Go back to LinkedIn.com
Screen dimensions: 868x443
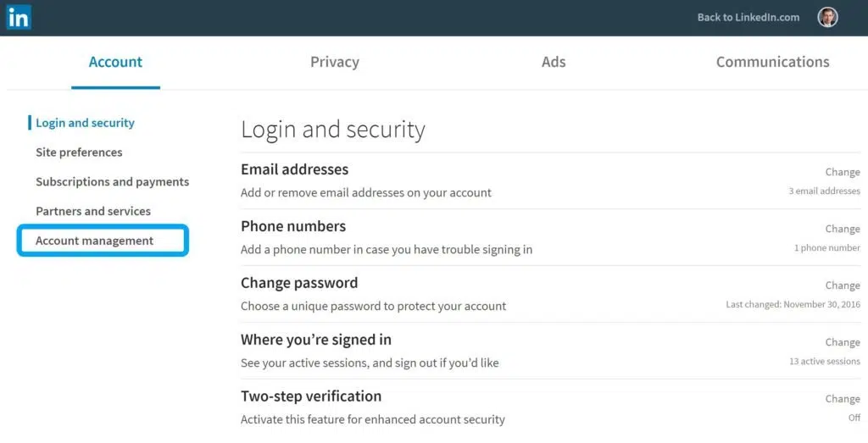click(x=748, y=17)
